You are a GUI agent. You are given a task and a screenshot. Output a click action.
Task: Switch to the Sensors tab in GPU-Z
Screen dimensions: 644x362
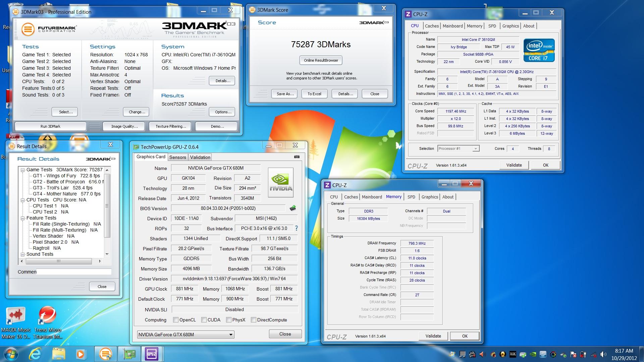(x=177, y=157)
